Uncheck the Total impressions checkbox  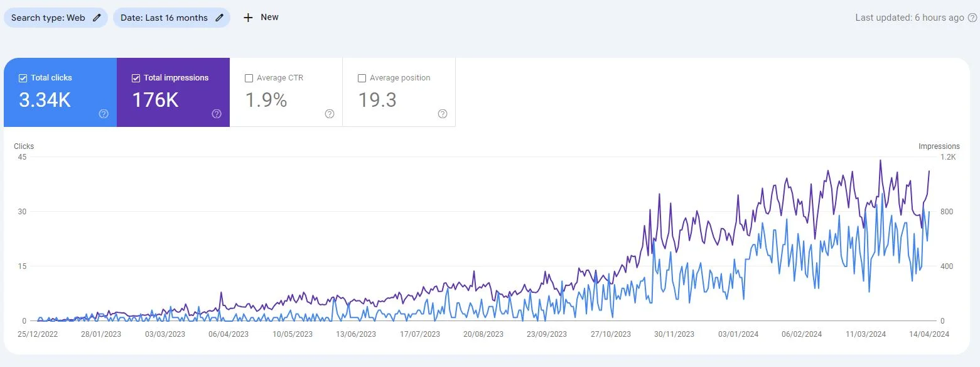click(x=136, y=78)
